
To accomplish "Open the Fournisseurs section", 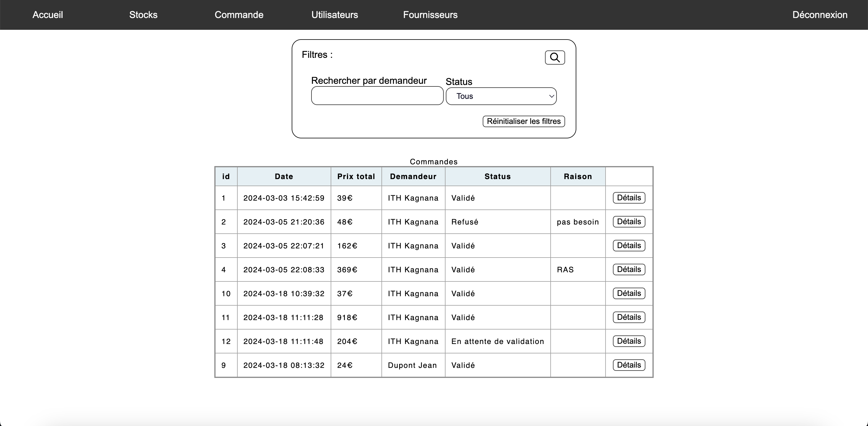I will coord(430,15).
